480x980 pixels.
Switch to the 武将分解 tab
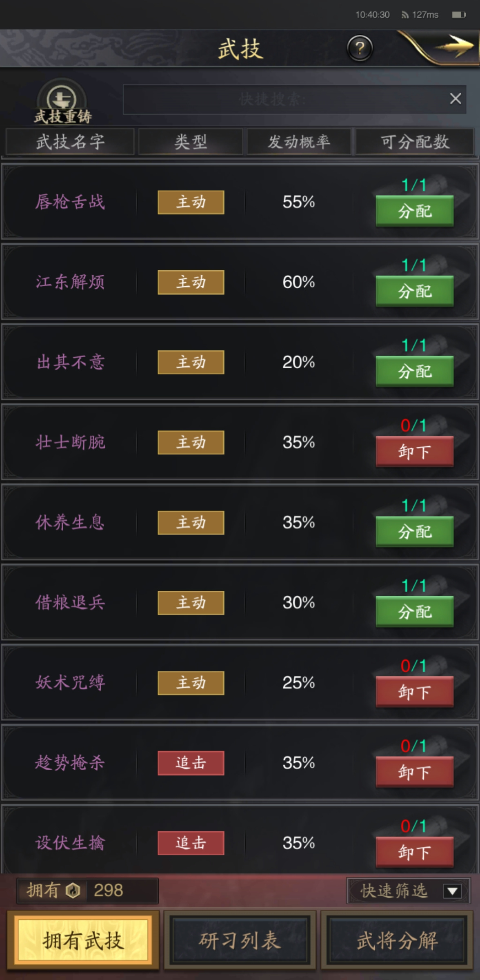398,941
